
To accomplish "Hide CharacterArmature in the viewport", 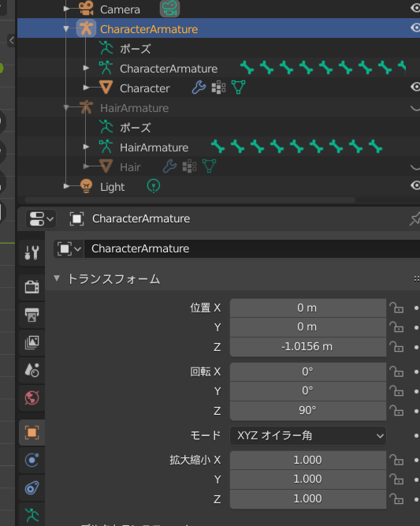I will pos(415,28).
